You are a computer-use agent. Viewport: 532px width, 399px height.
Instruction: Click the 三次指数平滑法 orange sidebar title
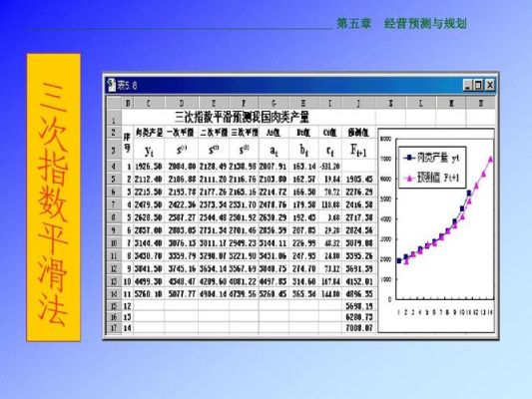(54, 198)
